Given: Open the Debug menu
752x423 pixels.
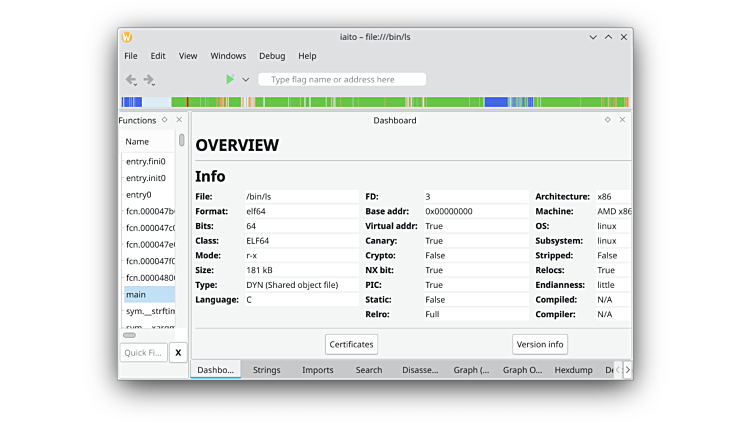Looking at the screenshot, I should [x=272, y=56].
